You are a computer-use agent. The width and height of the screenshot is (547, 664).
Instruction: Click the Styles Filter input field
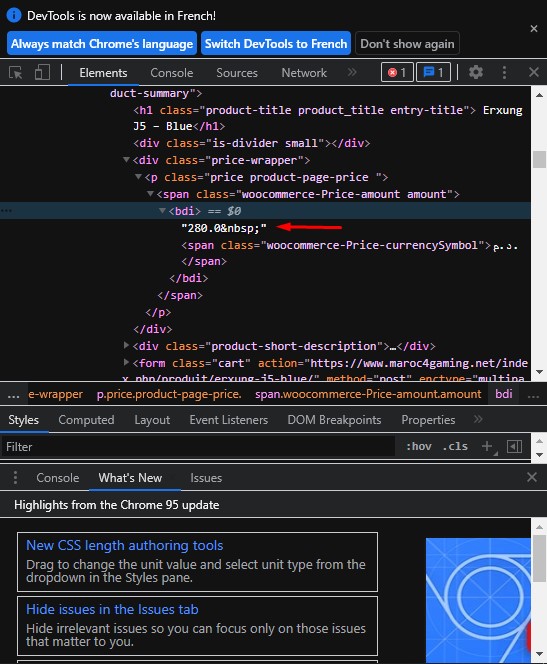[x=198, y=447]
